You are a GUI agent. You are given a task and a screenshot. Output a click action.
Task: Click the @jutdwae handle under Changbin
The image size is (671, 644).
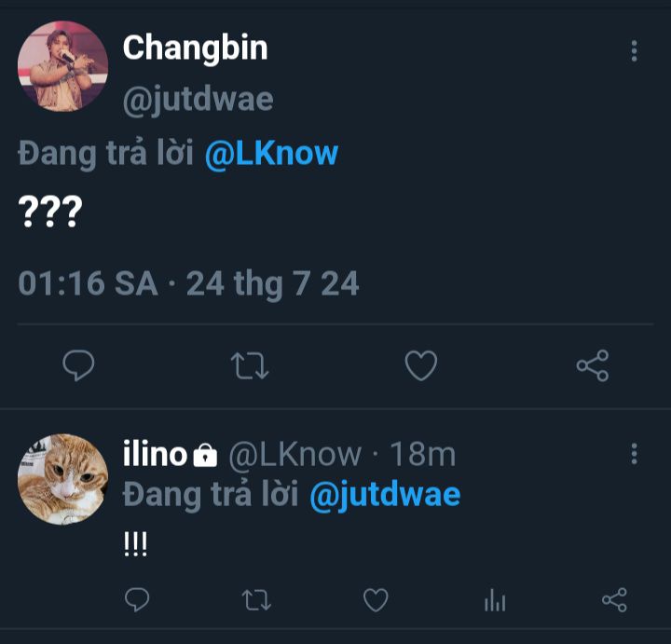coord(198,99)
